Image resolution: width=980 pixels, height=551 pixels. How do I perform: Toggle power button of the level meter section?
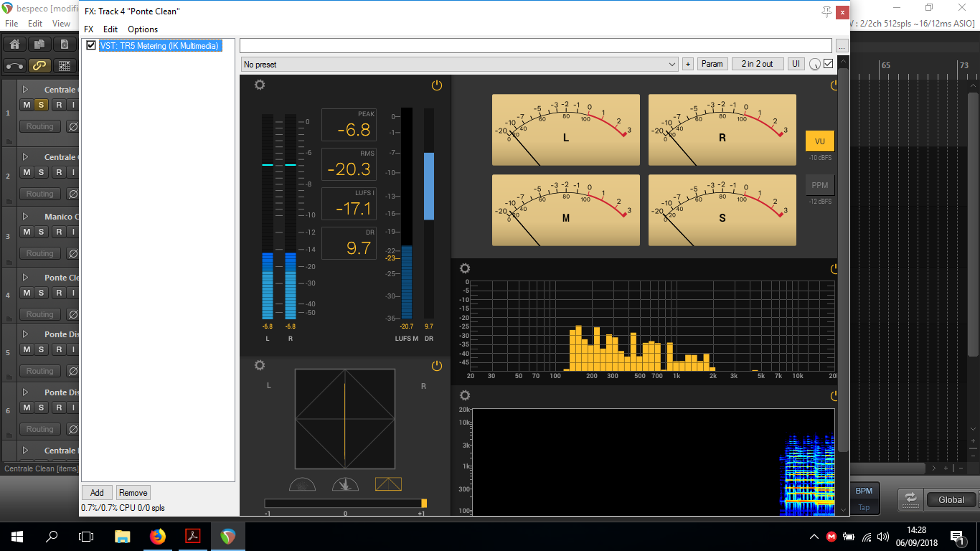point(437,85)
